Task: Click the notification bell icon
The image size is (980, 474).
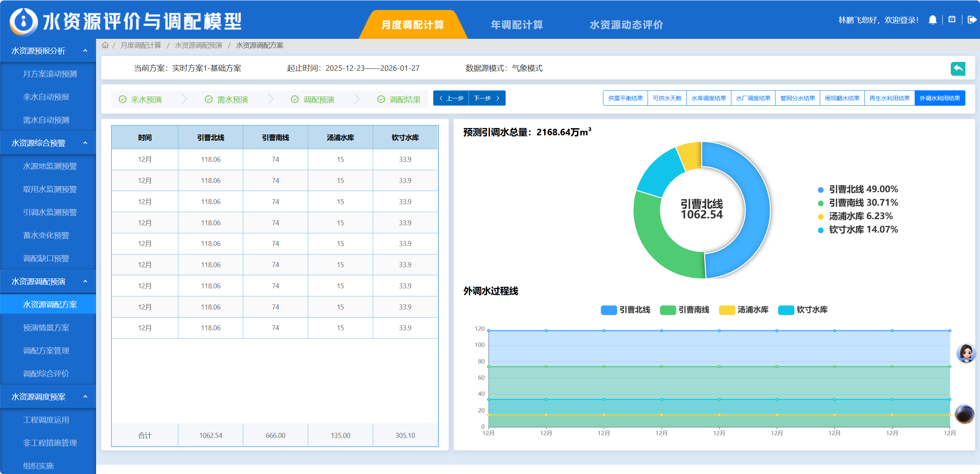Action: (x=932, y=20)
